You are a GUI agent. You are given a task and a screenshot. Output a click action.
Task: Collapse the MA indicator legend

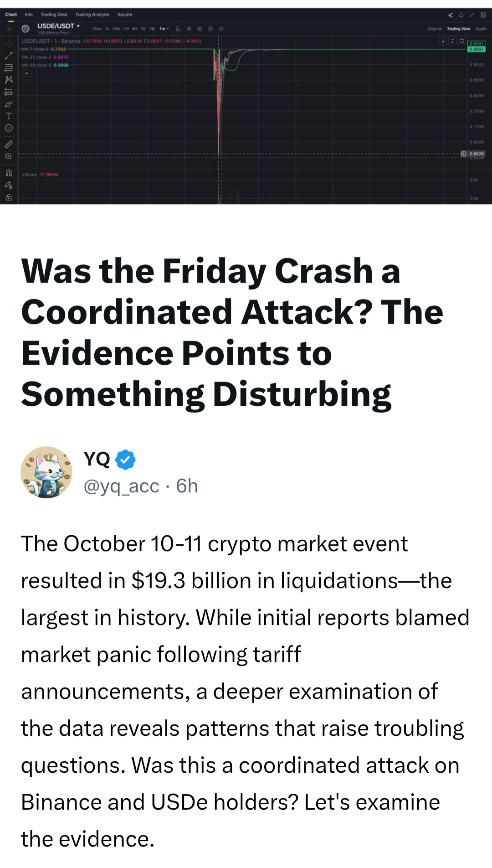click(x=26, y=73)
